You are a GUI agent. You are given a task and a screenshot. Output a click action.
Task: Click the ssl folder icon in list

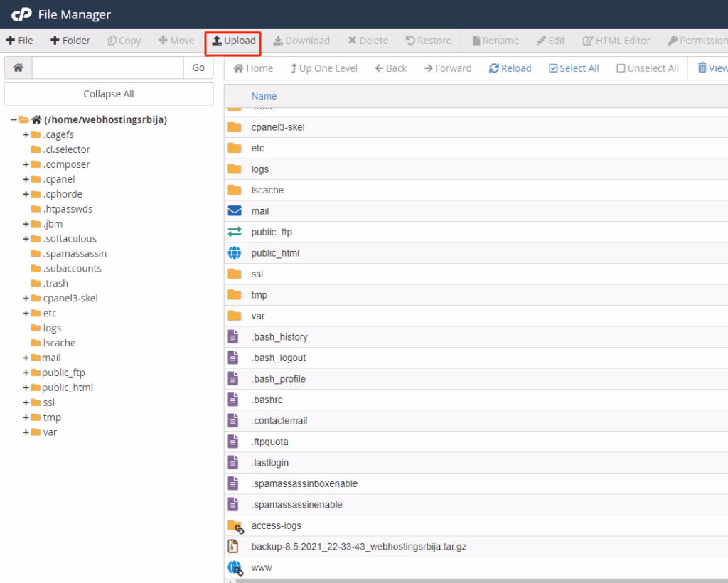tap(235, 274)
